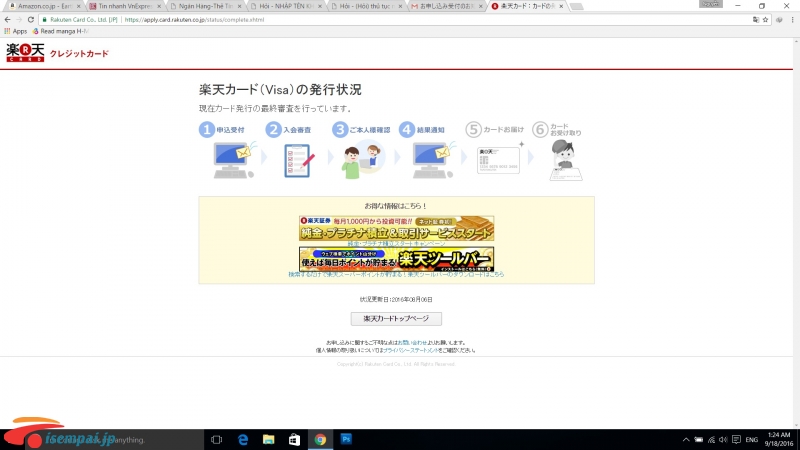Image resolution: width=800 pixels, height=450 pixels.
Task: Click the 楽天カードトップページ button
Action: tap(396, 318)
